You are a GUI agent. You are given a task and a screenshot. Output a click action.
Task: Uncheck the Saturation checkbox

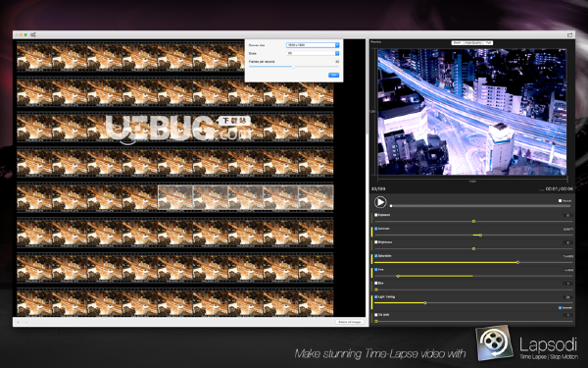[375, 256]
